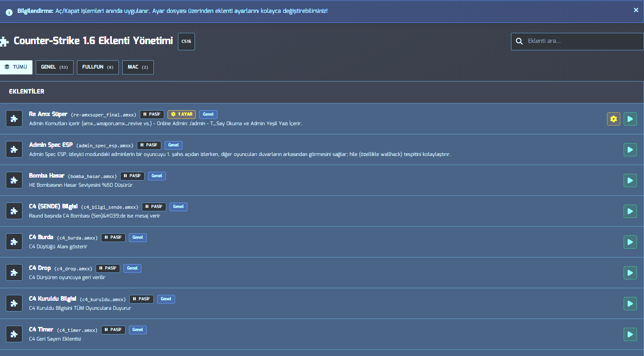Viewport: 644px width, 356px height.
Task: Click the search magnifier icon
Action: [x=519, y=41]
